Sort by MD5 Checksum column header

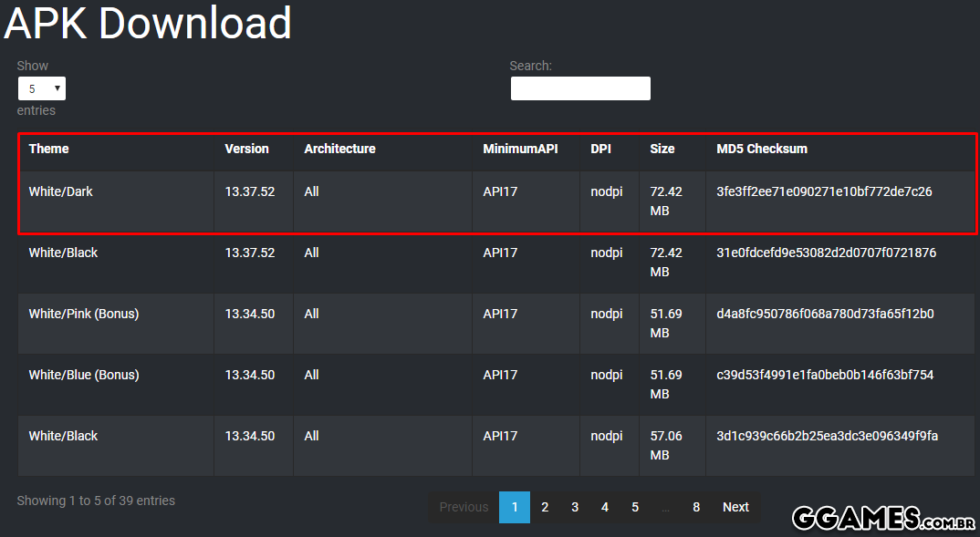762,149
